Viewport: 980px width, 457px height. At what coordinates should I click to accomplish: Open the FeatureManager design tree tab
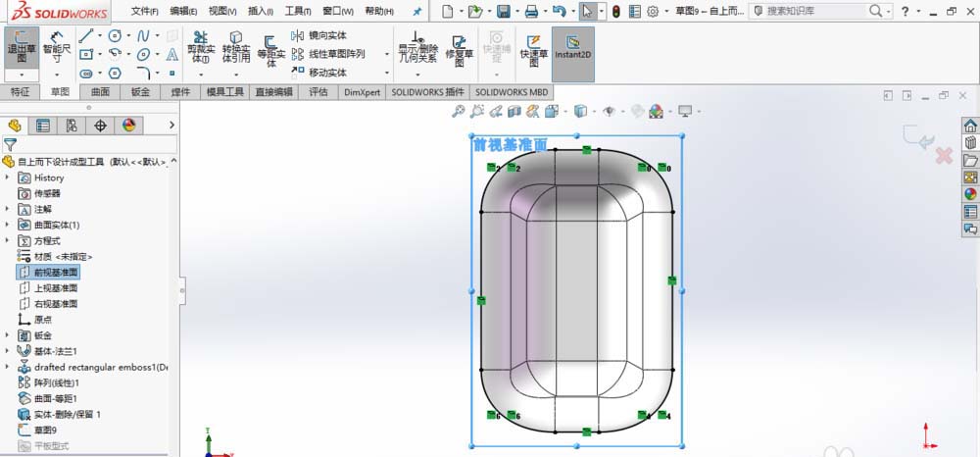click(15, 126)
